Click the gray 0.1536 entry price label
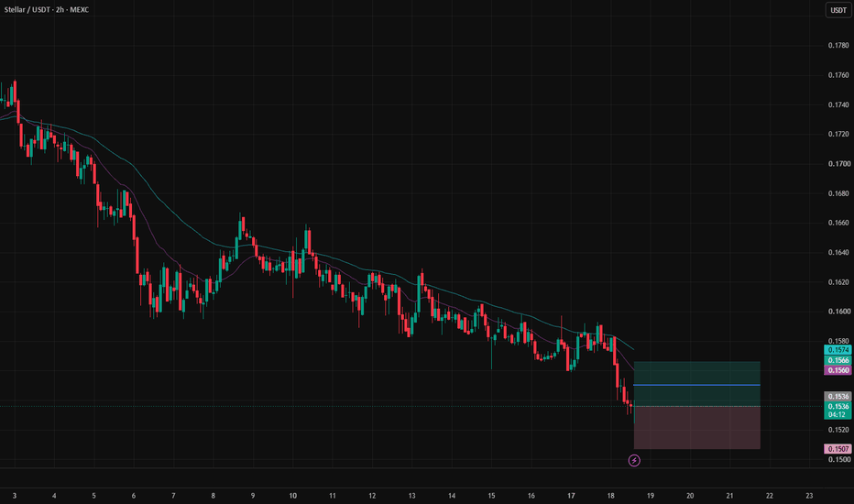 [x=838, y=397]
